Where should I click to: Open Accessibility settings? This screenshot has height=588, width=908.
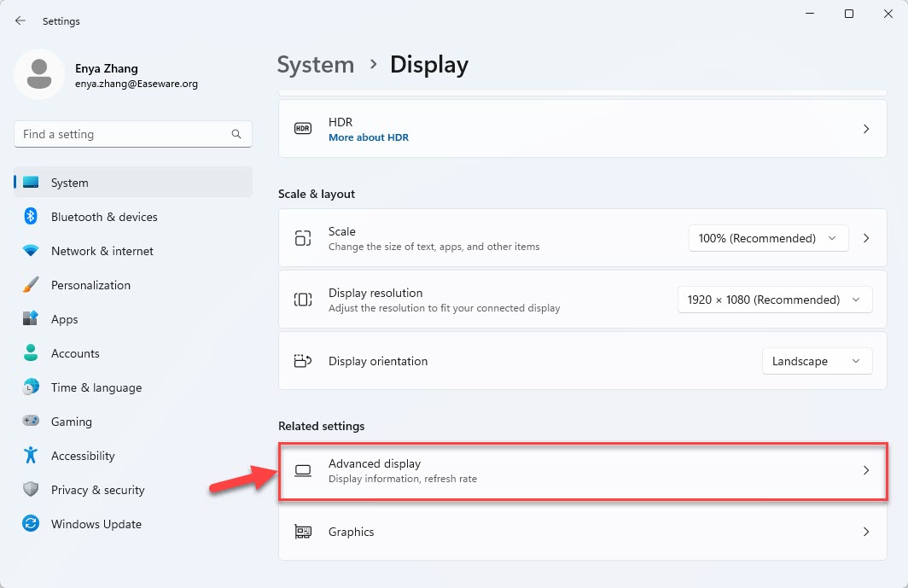133,456
